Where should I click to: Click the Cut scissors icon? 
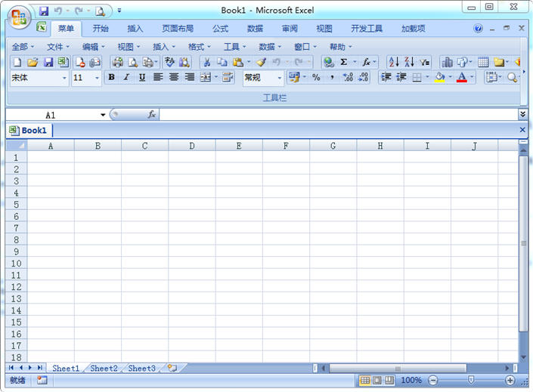[x=206, y=62]
